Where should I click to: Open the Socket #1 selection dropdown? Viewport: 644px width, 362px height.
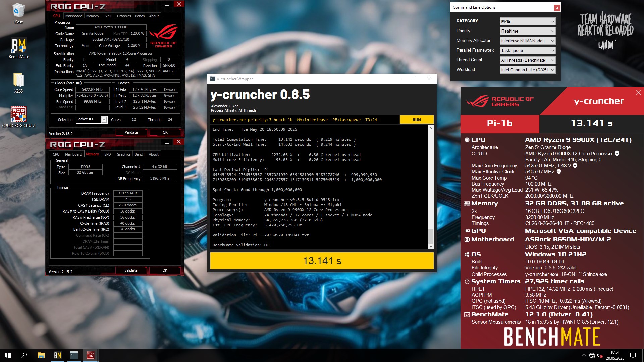(x=92, y=119)
